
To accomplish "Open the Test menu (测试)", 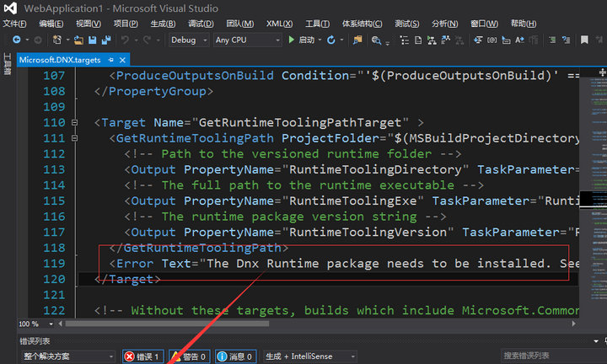I will click(406, 24).
